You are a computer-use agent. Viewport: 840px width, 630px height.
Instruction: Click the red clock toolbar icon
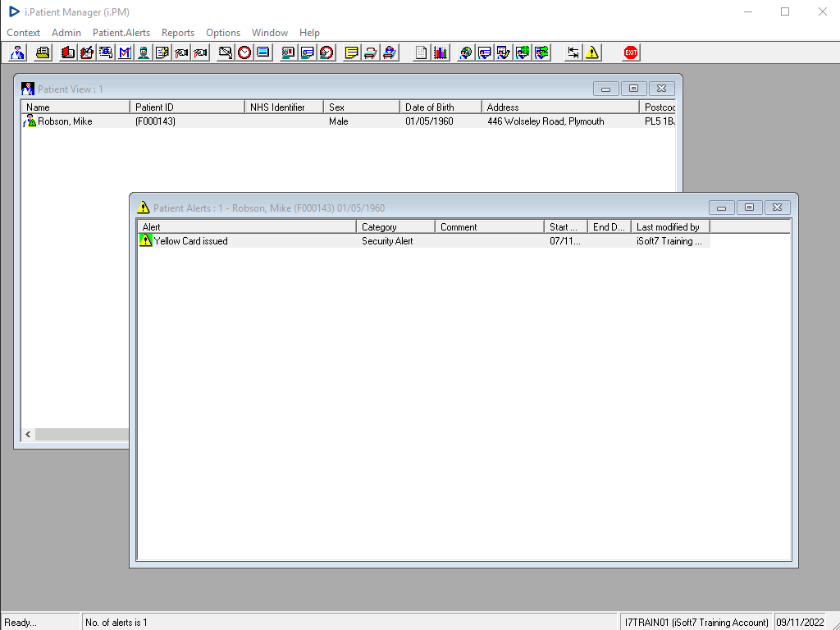pyautogui.click(x=244, y=52)
